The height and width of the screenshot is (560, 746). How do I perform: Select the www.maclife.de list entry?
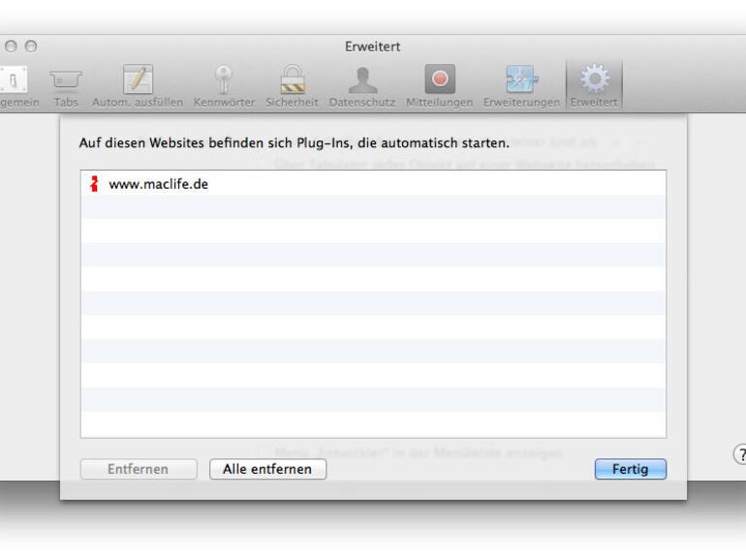coord(373,184)
